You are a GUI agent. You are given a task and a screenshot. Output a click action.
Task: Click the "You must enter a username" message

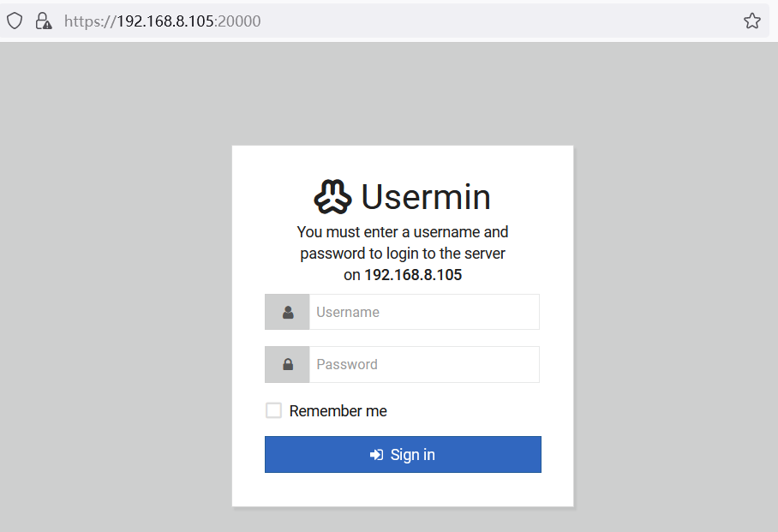pos(403,232)
